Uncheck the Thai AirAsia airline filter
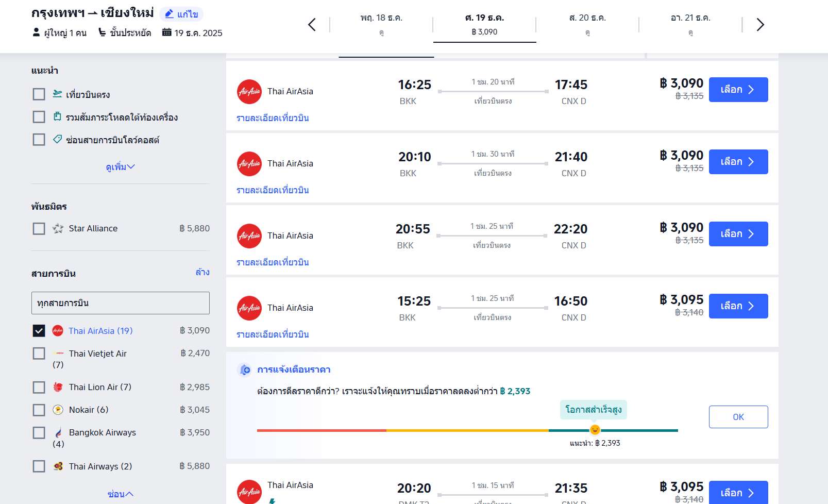 pos(39,331)
